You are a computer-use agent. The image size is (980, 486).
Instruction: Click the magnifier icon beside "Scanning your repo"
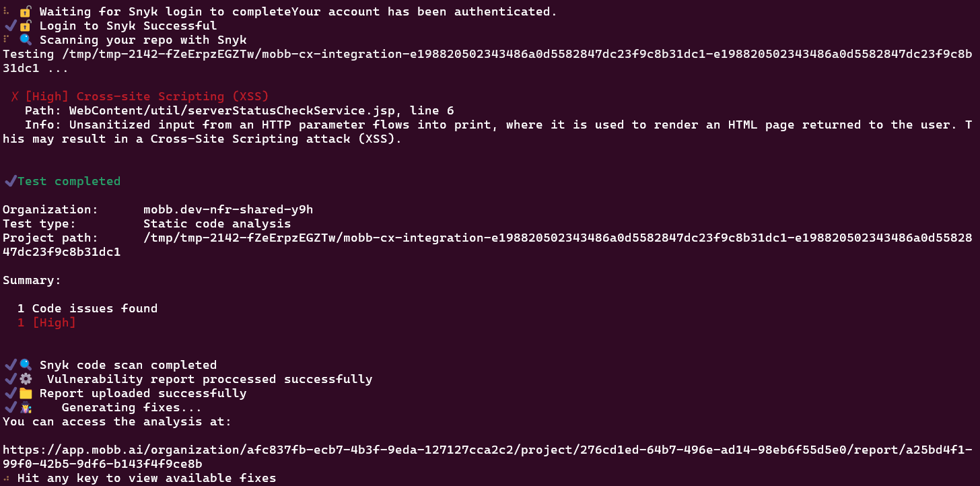[x=26, y=40]
